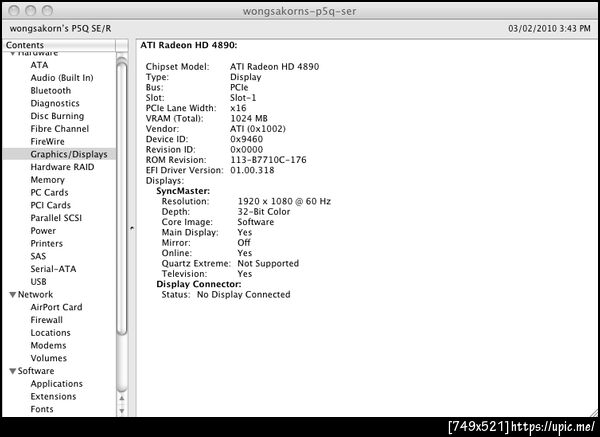Click resolution 1920 x 1080 @ 60 Hz

284,201
